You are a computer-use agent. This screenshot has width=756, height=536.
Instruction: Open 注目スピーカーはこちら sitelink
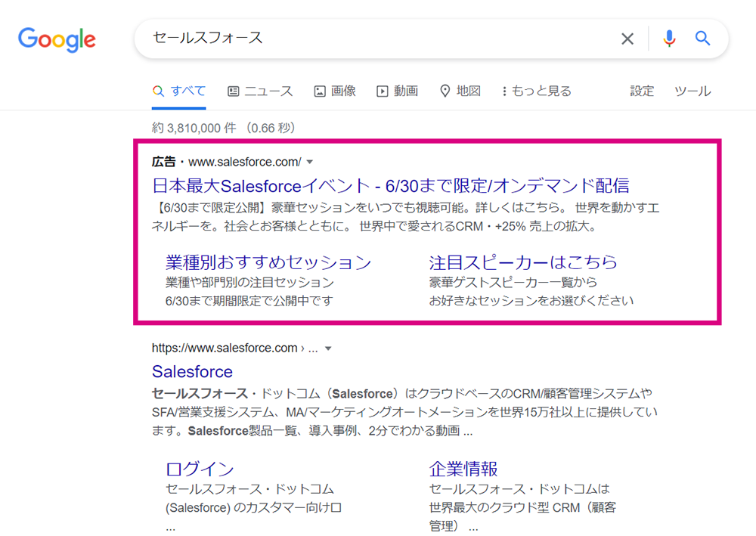[x=523, y=262]
